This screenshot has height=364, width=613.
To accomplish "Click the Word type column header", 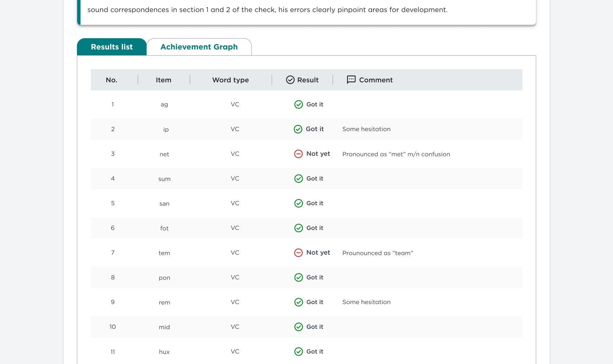I will tap(230, 80).
